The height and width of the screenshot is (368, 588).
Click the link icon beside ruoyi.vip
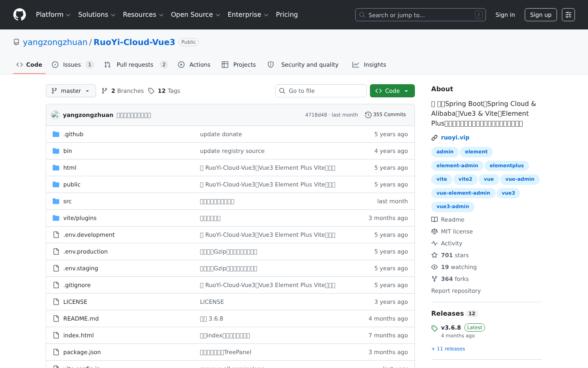434,138
